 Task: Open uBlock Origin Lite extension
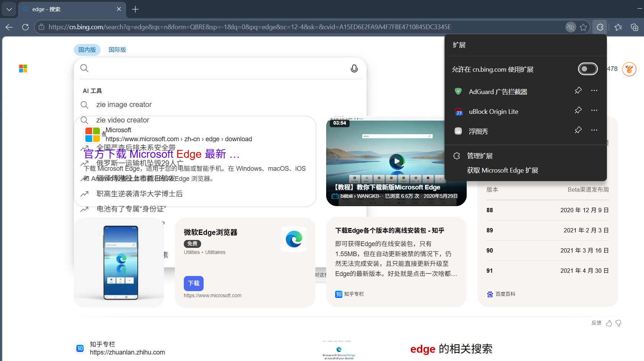[x=493, y=112]
